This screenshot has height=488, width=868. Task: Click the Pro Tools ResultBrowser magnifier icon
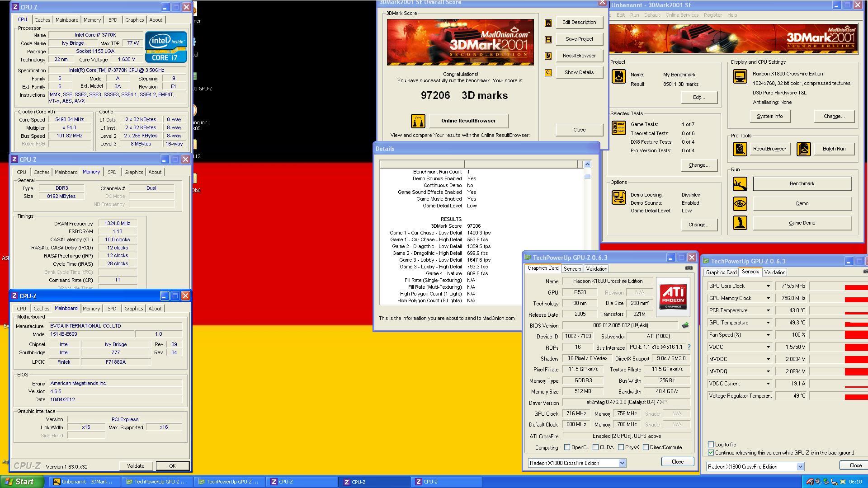coord(740,149)
